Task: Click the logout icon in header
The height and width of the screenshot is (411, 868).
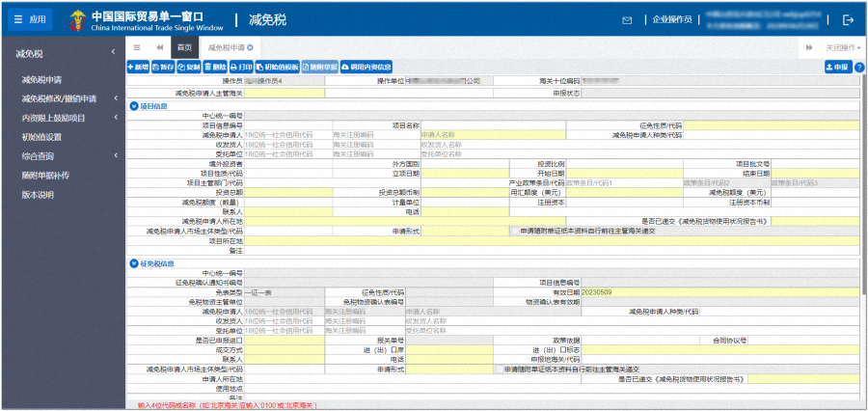Action: tap(848, 20)
